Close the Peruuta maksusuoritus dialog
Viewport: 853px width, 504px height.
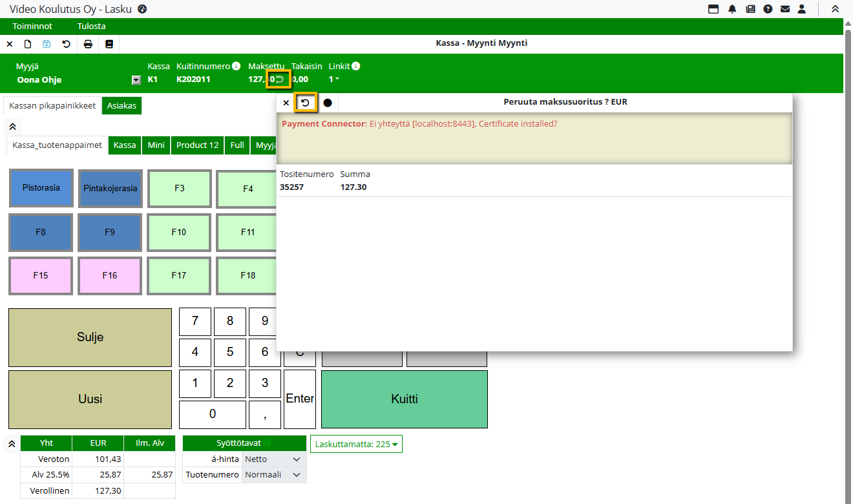coord(286,103)
